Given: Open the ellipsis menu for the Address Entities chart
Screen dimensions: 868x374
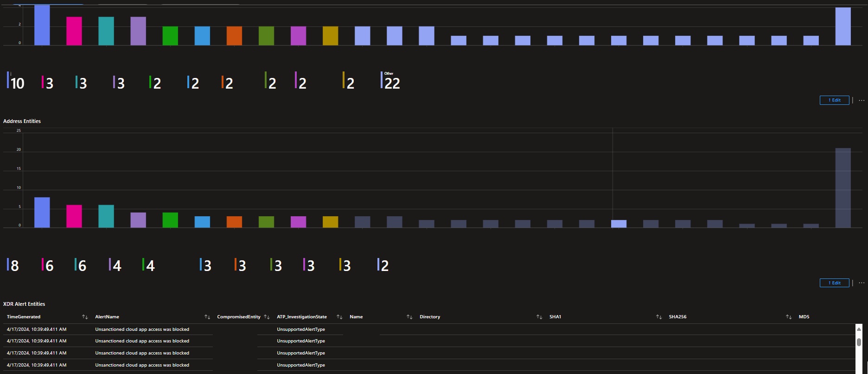Looking at the screenshot, I should 862,283.
